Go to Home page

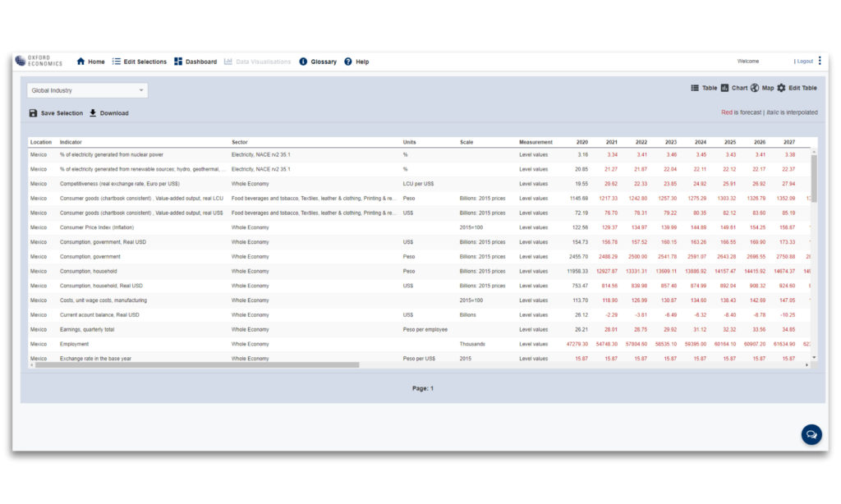90,62
